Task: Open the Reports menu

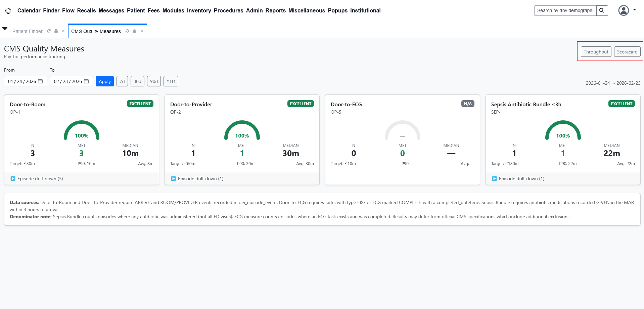Action: [275, 10]
